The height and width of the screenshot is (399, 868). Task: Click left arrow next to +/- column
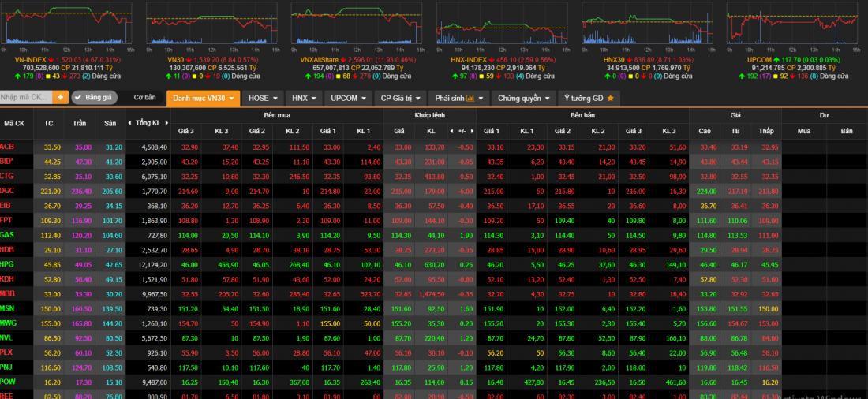[x=451, y=131]
